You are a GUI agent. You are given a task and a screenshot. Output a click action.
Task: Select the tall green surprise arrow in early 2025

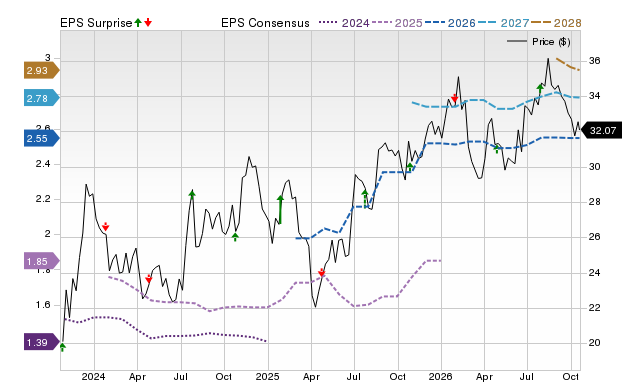pos(280,210)
